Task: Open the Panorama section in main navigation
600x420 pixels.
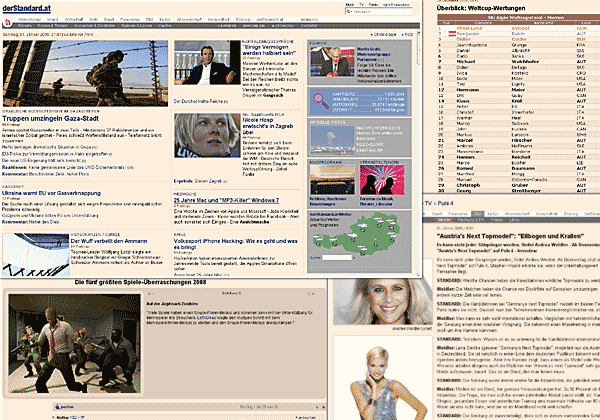Action: [130, 19]
